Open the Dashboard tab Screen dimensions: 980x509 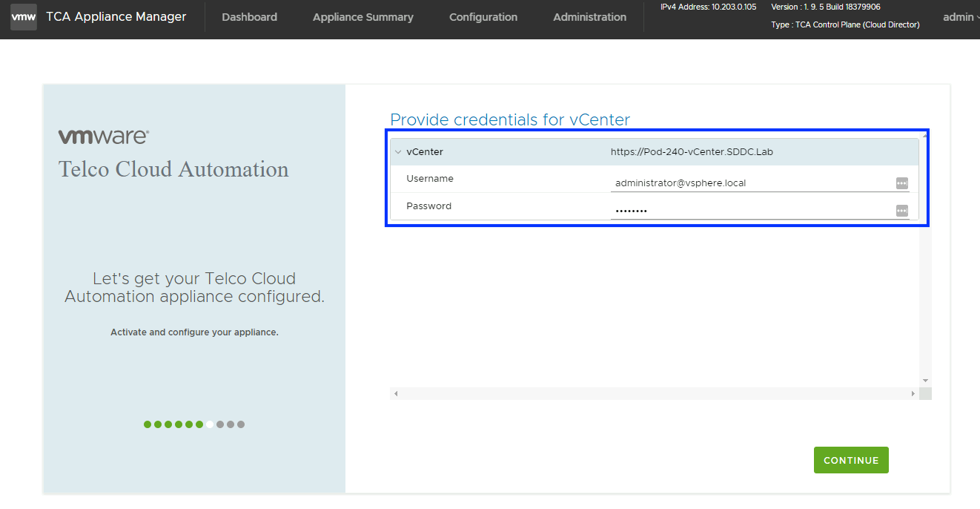[x=249, y=17]
